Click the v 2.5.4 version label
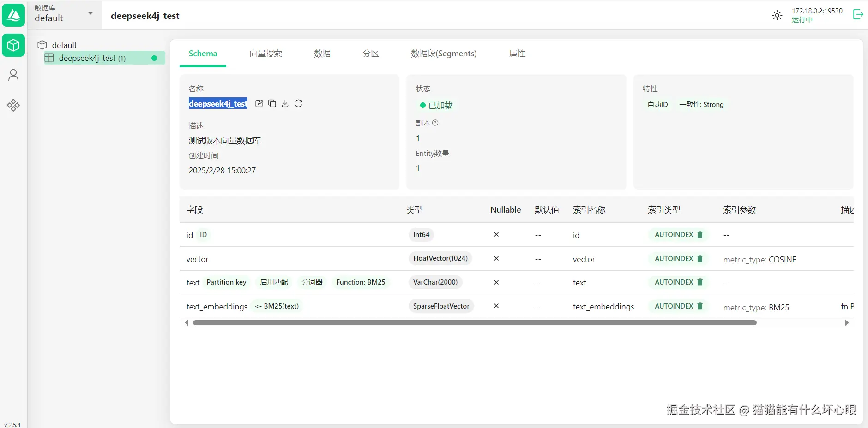868x428 pixels. pyautogui.click(x=12, y=425)
